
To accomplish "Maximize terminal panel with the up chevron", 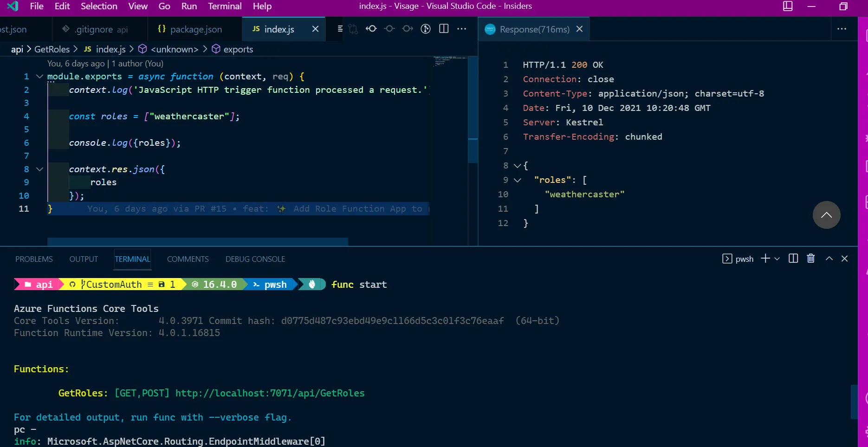I will (829, 259).
